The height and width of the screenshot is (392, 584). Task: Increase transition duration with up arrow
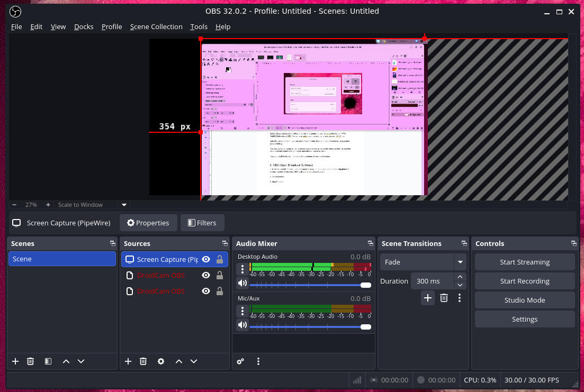[460, 277]
